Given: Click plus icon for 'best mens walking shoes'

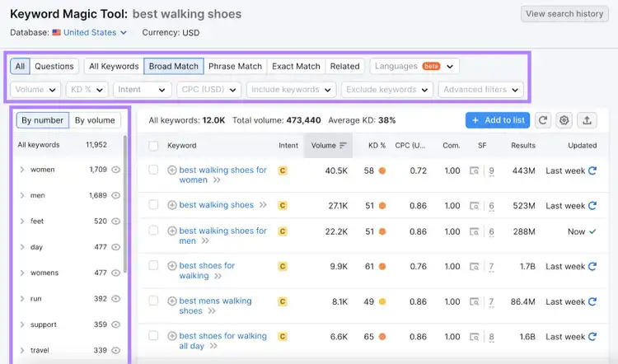Looking at the screenshot, I should point(172,301).
